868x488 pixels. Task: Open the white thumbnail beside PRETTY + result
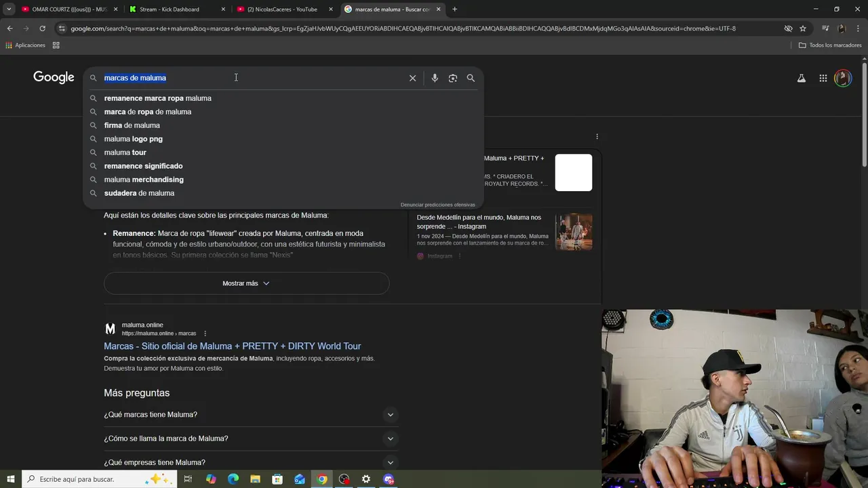coord(574,172)
